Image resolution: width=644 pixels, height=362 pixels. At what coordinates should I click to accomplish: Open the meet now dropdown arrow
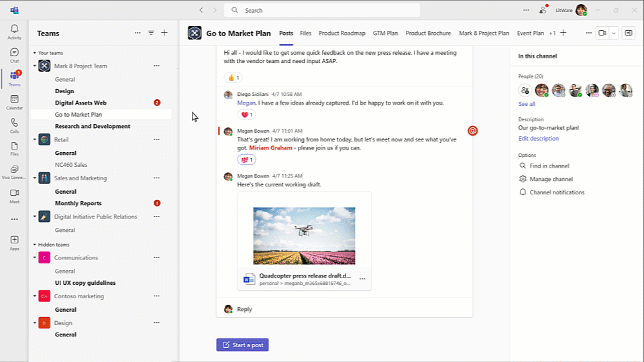point(613,33)
